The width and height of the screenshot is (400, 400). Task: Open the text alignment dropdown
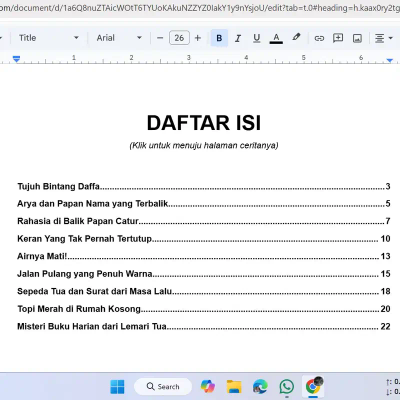[383, 38]
